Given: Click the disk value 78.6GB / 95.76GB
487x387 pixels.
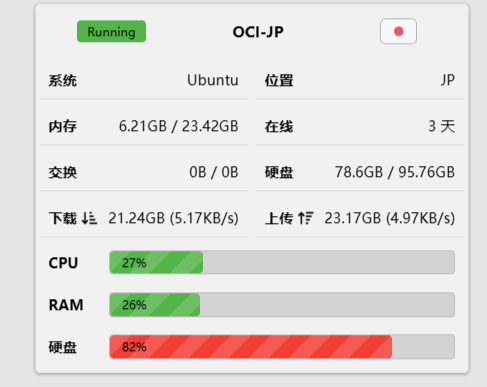Looking at the screenshot, I should (395, 172).
